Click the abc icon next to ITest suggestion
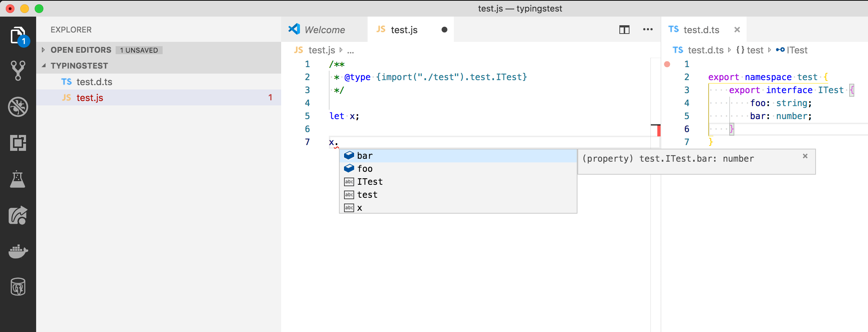The height and width of the screenshot is (332, 868). point(349,182)
